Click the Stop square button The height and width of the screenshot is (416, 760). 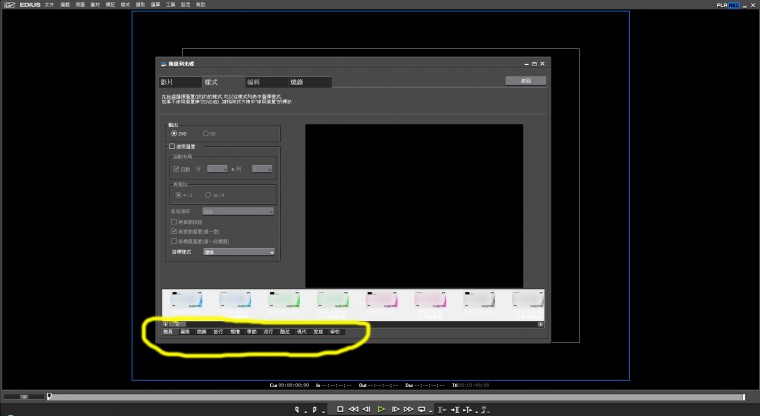340,410
